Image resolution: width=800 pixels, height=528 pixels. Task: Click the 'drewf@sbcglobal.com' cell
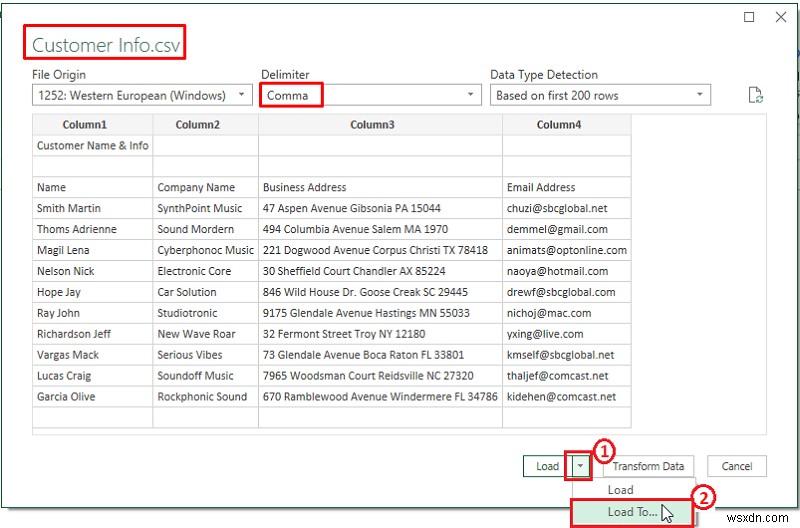pyautogui.click(x=567, y=292)
